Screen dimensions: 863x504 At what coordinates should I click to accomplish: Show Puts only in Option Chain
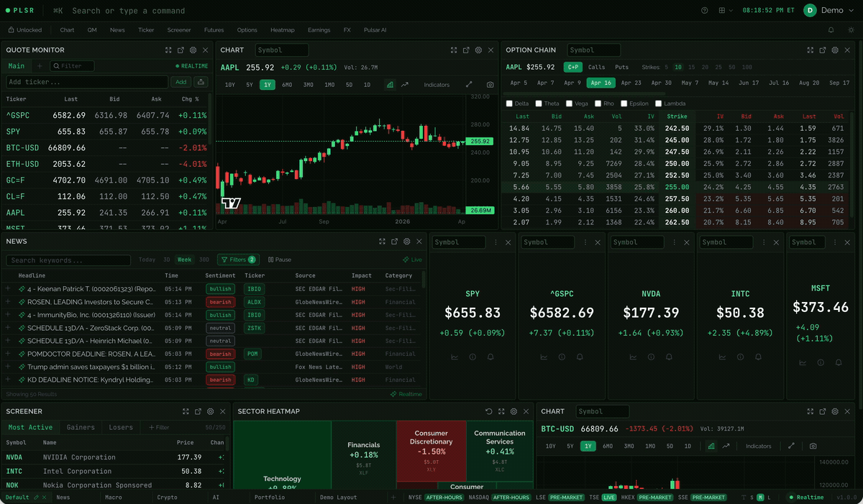click(x=621, y=67)
